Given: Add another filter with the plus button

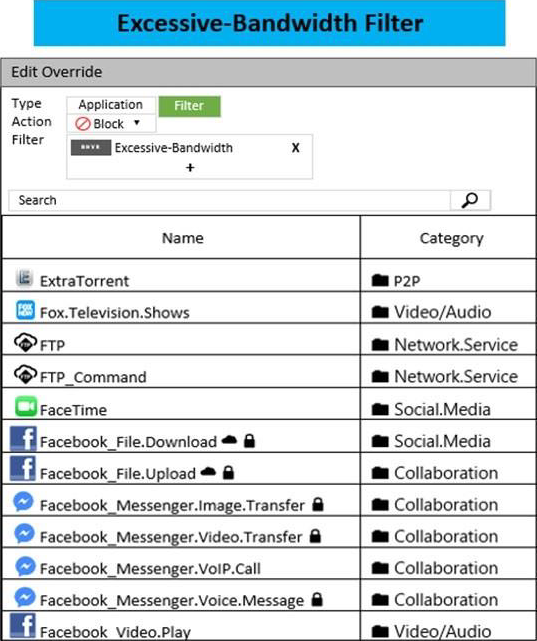Looking at the screenshot, I should pos(190,168).
